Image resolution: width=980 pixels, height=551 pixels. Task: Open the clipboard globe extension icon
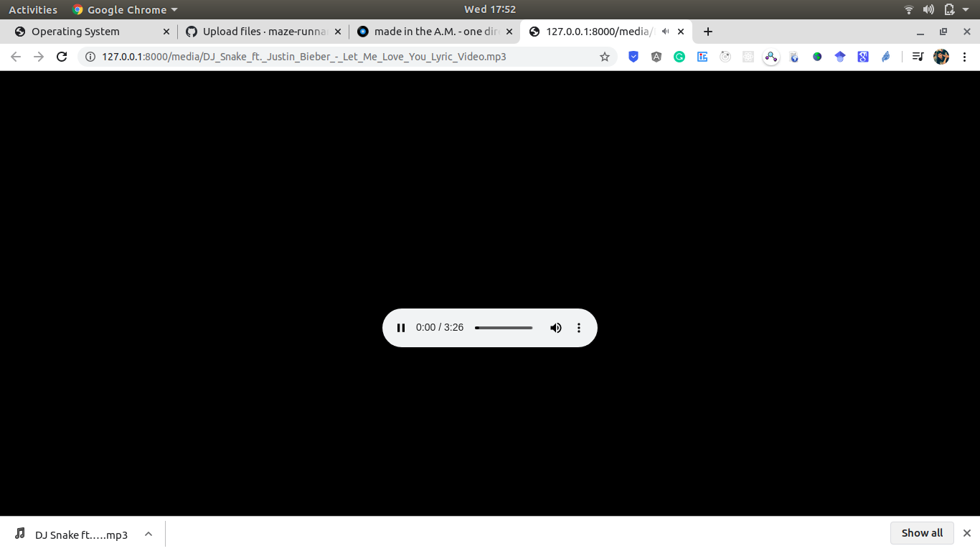pyautogui.click(x=794, y=57)
